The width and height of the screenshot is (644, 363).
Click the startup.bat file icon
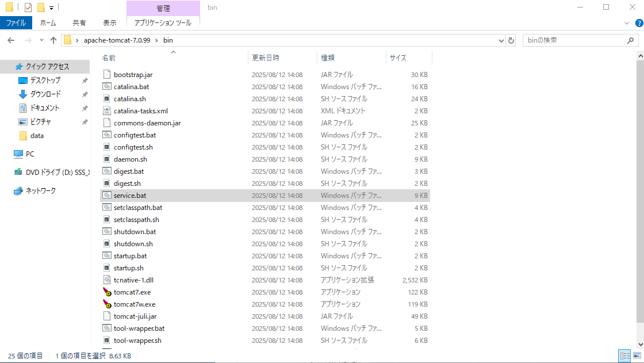[107, 255]
